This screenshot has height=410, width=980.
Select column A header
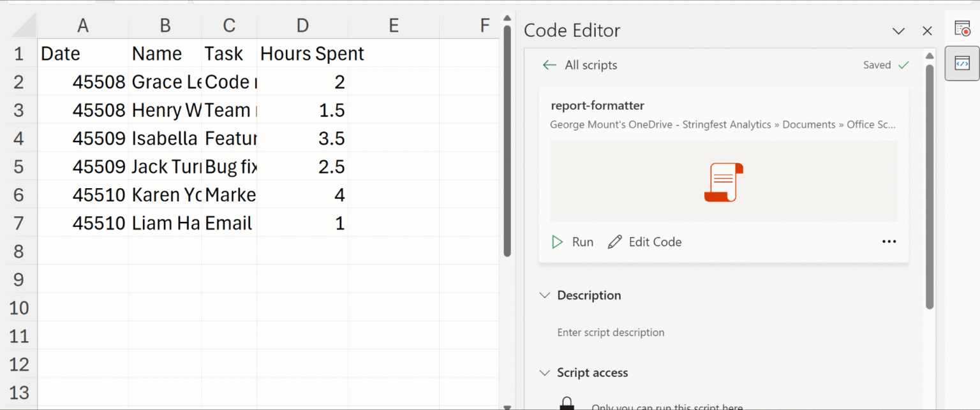click(x=82, y=26)
